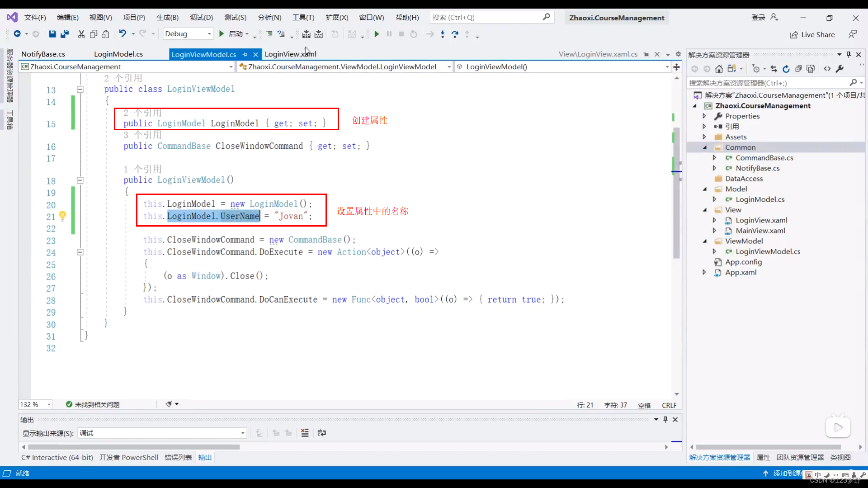Click the Step Into debug icon

[443, 34]
